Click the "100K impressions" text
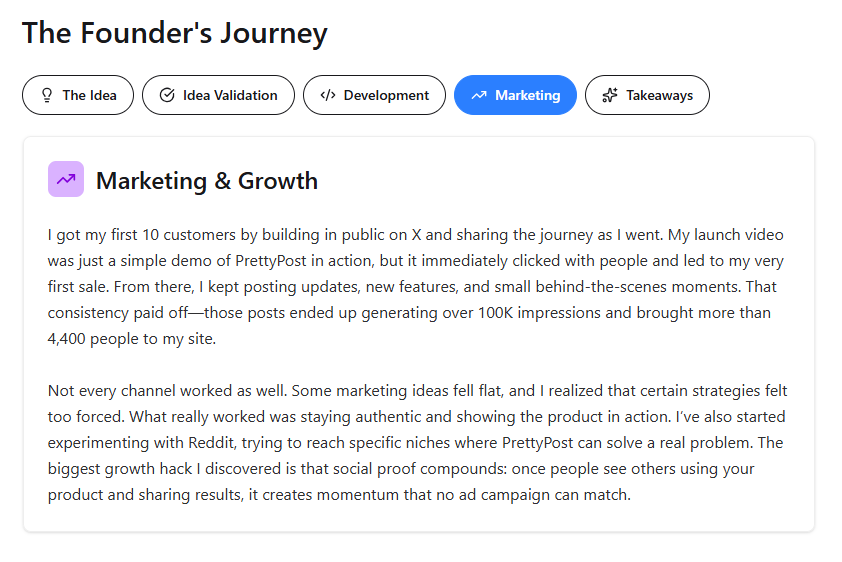The height and width of the screenshot is (562, 842). (539, 313)
